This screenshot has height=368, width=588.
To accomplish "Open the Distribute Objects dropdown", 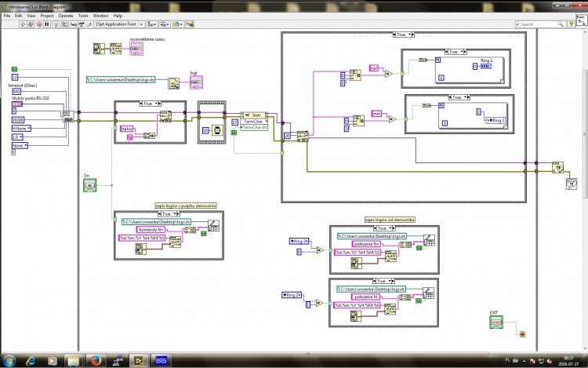I will [165, 24].
